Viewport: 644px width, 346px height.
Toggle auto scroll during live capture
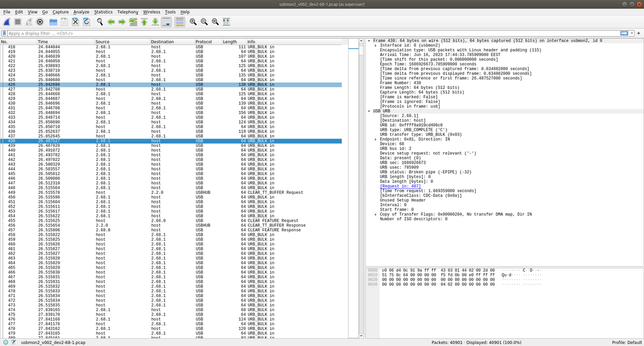[x=166, y=22]
